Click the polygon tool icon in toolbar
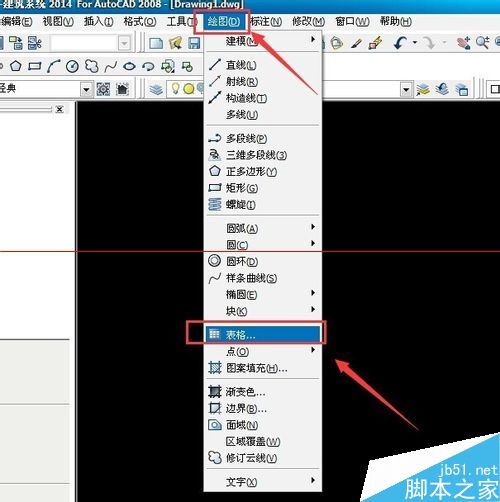 tap(16, 66)
